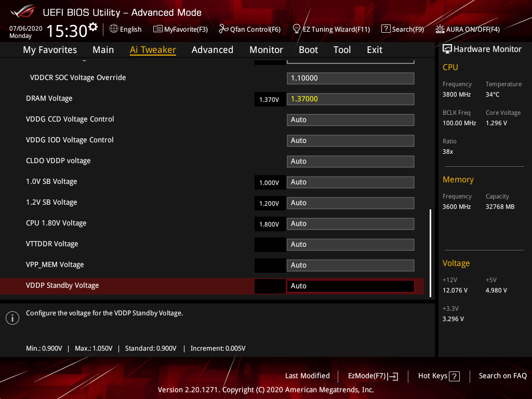Viewport: 532px width, 399px height.
Task: Click the EzMode exit arrow icon
Action: tap(393, 376)
